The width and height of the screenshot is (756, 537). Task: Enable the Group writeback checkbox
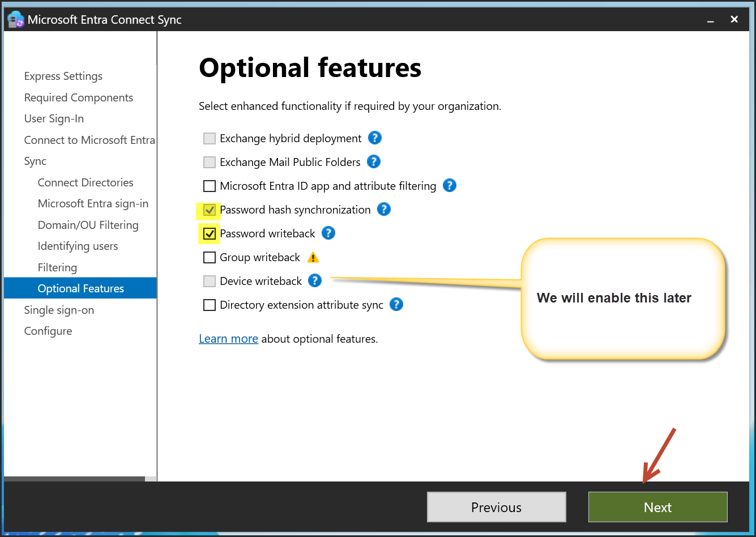coord(210,257)
